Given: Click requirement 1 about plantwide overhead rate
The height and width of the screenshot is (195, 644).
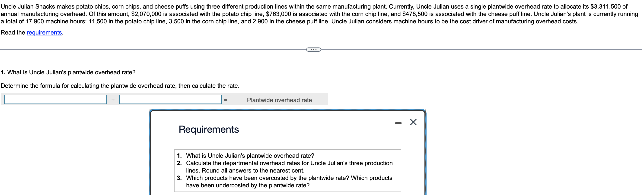Looking at the screenshot, I should 250,155.
